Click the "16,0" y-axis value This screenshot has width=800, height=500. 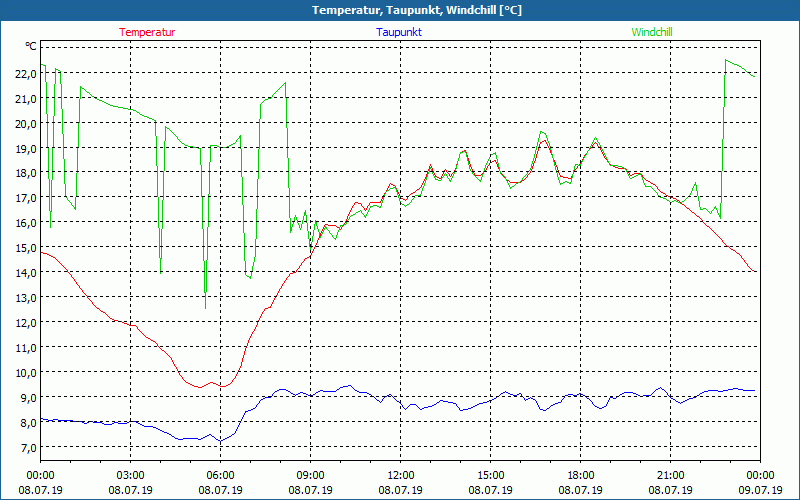point(26,223)
